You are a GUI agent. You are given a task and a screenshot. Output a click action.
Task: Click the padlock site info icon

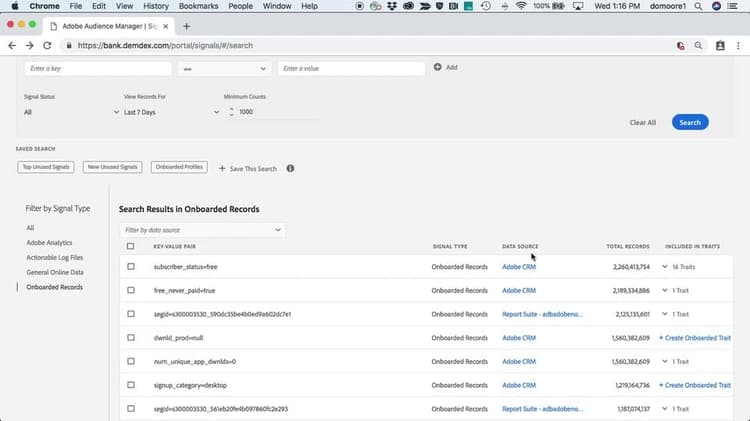pos(69,45)
